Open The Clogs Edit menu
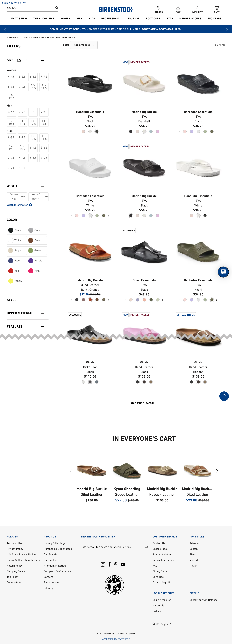Image resolution: width=232 pixels, height=644 pixels. click(44, 18)
